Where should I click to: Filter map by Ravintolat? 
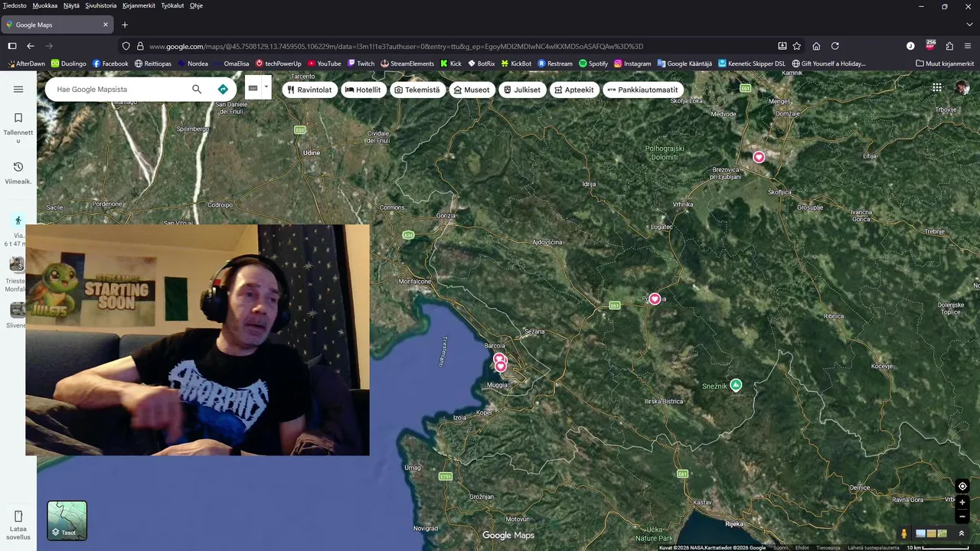point(309,90)
